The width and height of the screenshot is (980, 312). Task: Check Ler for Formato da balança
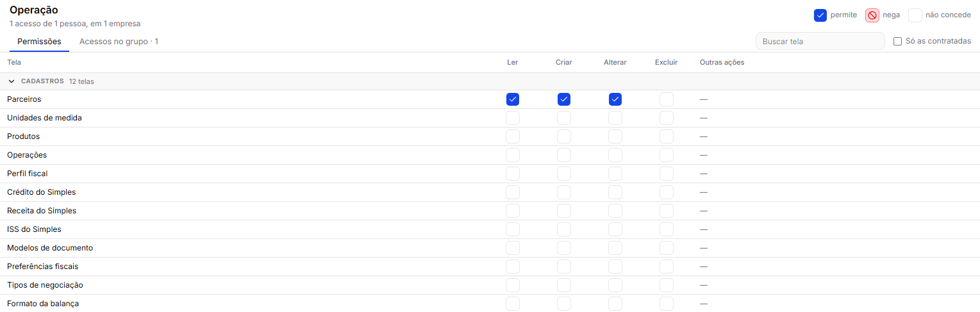click(513, 304)
